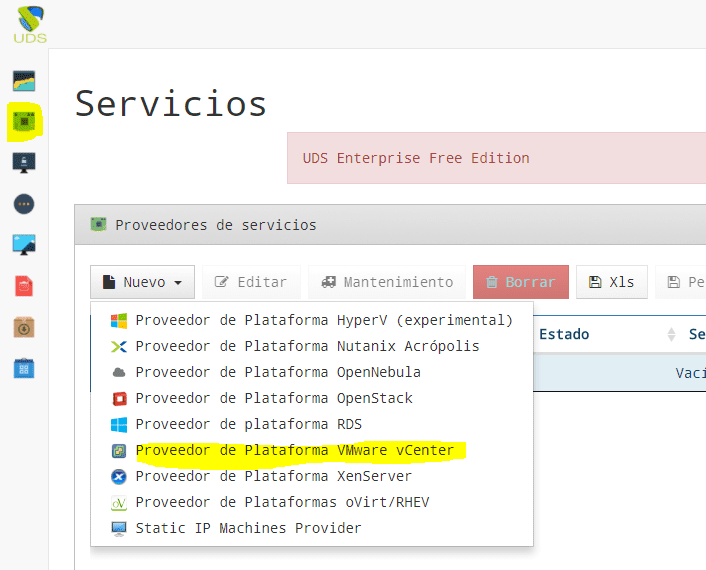The height and width of the screenshot is (570, 706).
Task: Click the Proveedores de servicios panel title
Action: coord(216,225)
